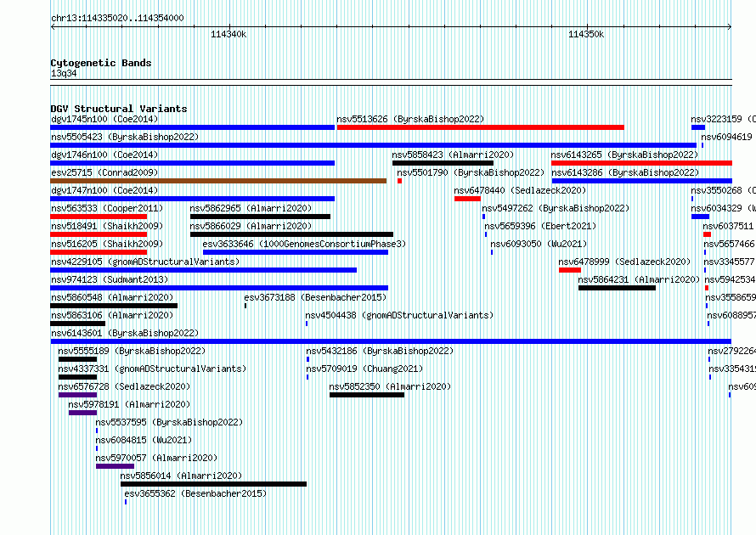Click the nsv5505423 (ByrskaBishop2022) label

coord(125,137)
